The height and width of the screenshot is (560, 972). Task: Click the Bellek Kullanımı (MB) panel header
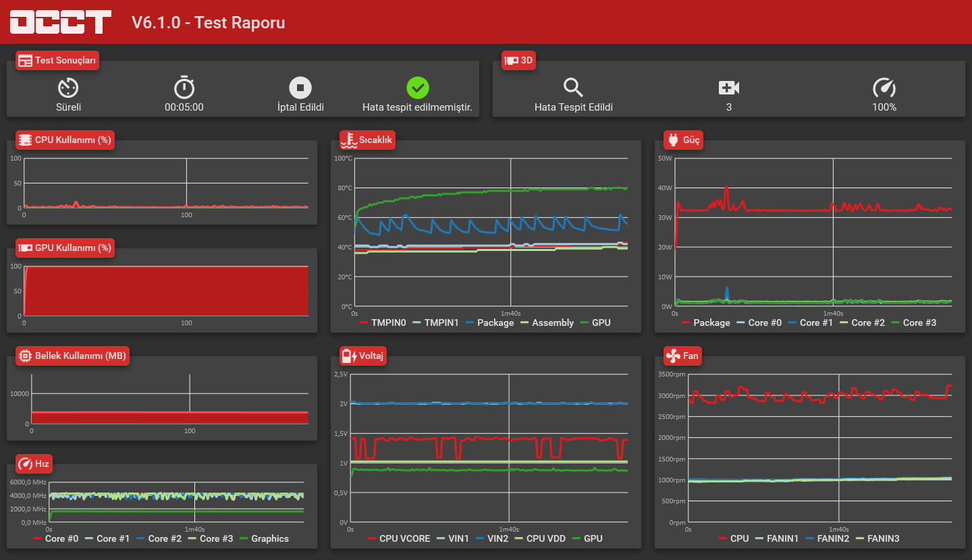[x=72, y=356]
